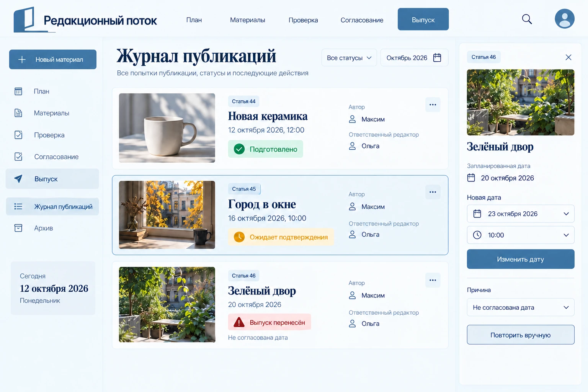Switch to the Материалы tab in top navigation

[x=248, y=20]
